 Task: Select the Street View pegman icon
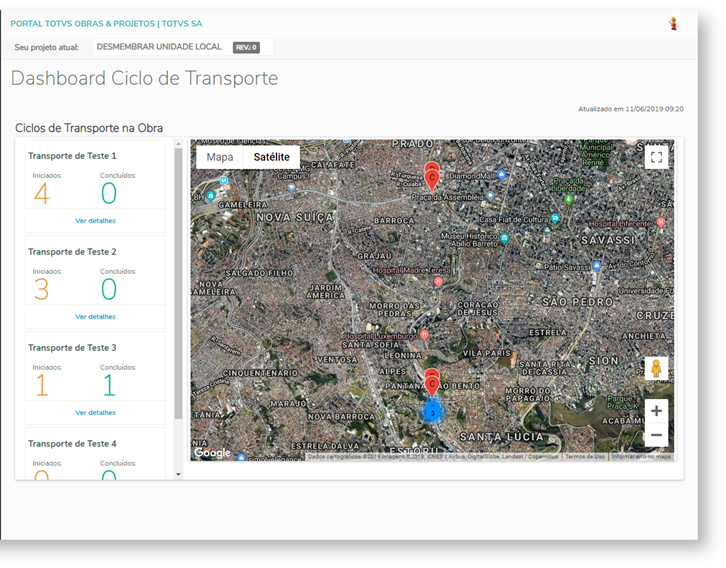(x=656, y=368)
